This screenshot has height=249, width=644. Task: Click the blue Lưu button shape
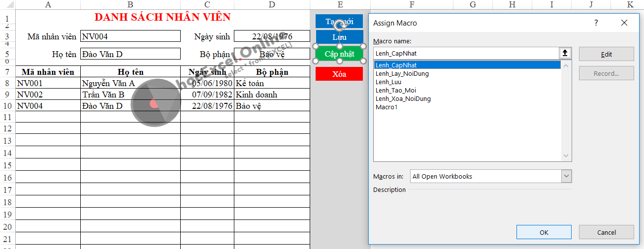coord(339,37)
